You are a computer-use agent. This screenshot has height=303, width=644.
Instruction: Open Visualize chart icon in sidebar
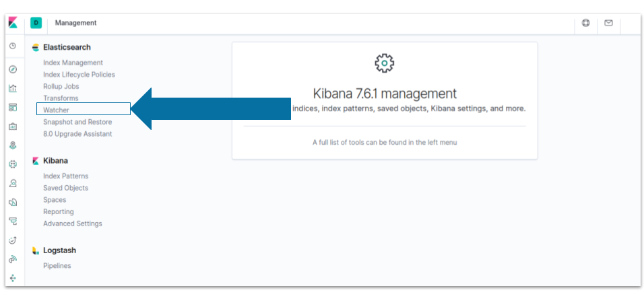tap(13, 88)
